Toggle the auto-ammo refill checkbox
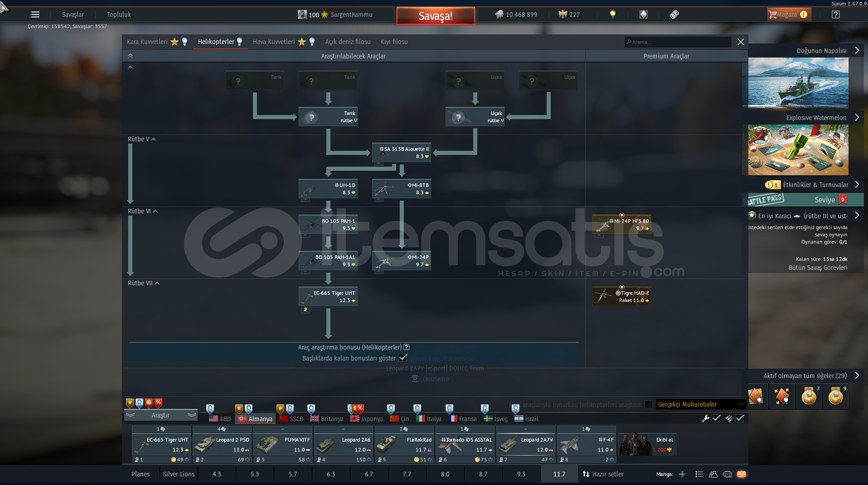 click(740, 418)
